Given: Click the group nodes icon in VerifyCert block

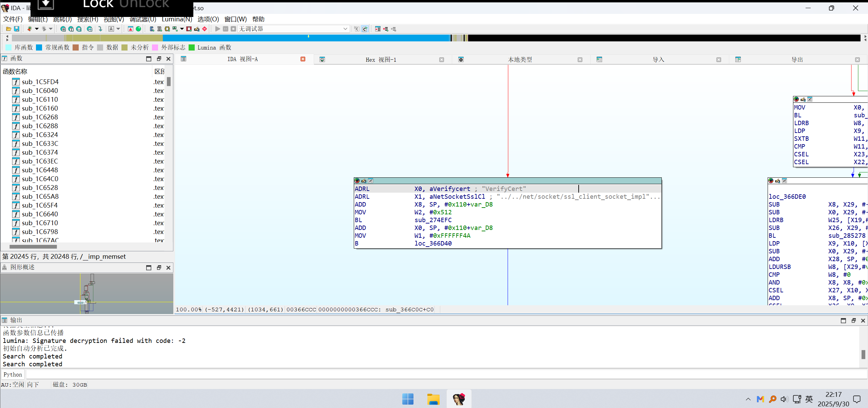Looking at the screenshot, I should click(x=370, y=181).
